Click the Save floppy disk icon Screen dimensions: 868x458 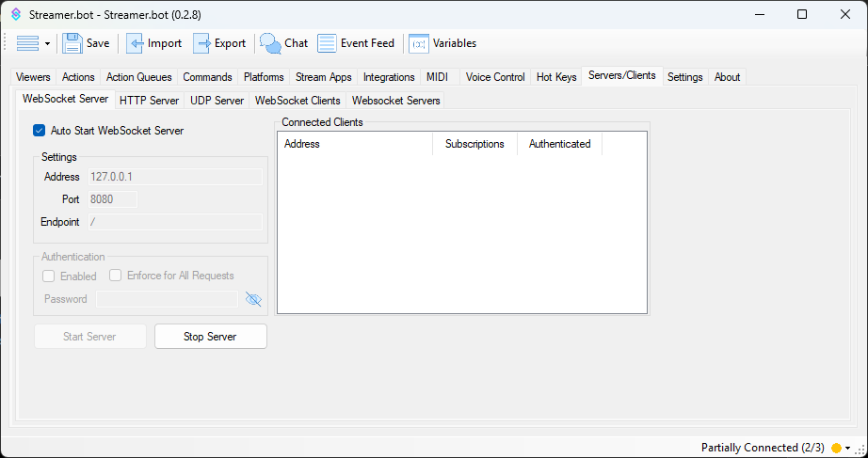[x=72, y=43]
